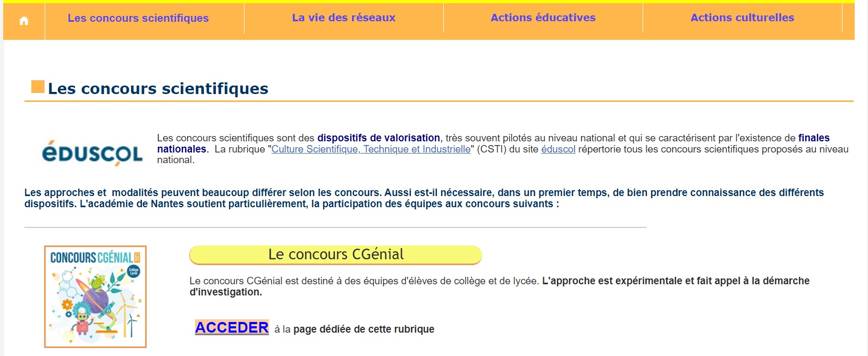The height and width of the screenshot is (356, 868).
Task: Click the Les concours scientifiques page heading
Action: 158,89
